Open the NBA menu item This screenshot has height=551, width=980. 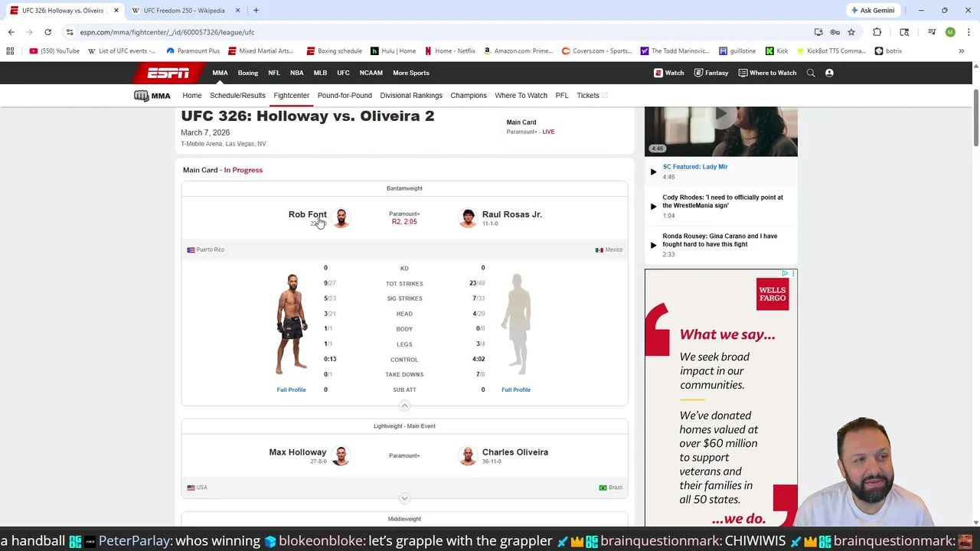297,73
